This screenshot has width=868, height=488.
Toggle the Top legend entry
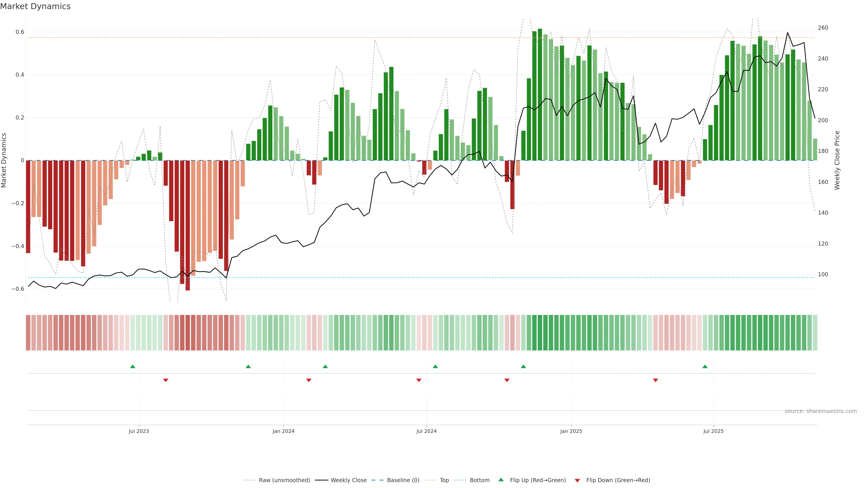pos(444,480)
